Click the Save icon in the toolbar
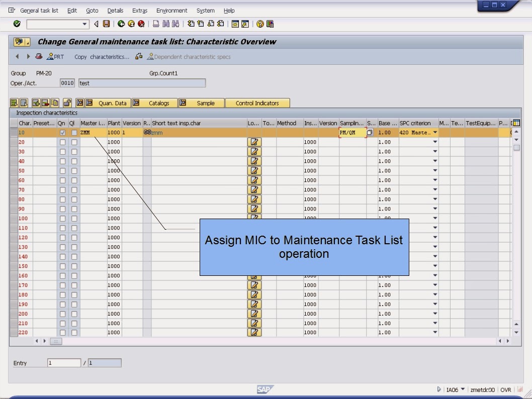 (x=106, y=24)
